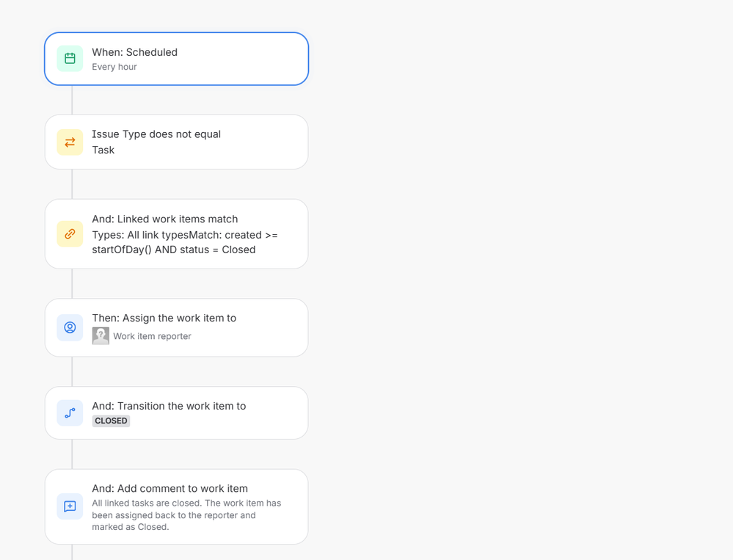Click the green calendar Scheduled trigger icon
Image resolution: width=733 pixels, height=560 pixels.
tap(70, 59)
